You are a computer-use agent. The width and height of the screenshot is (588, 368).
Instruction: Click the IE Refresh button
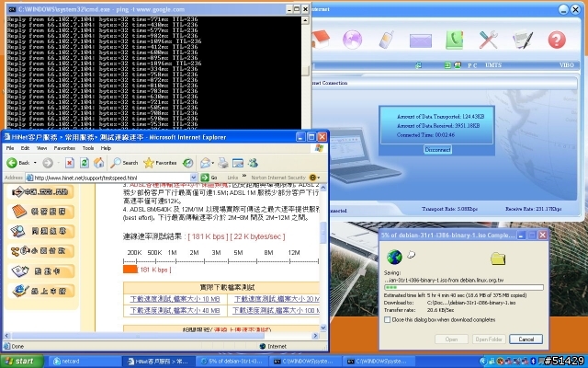coord(85,163)
